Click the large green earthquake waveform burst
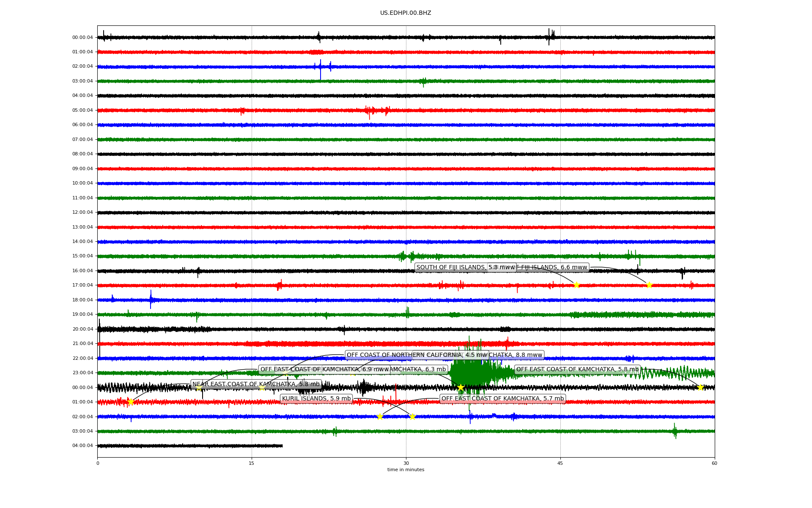This screenshot has width=812, height=508. 472,373
